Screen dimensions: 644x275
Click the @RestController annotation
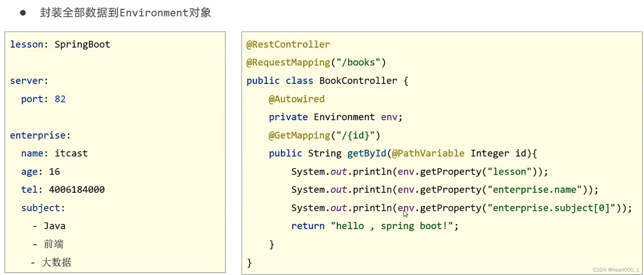(288, 44)
